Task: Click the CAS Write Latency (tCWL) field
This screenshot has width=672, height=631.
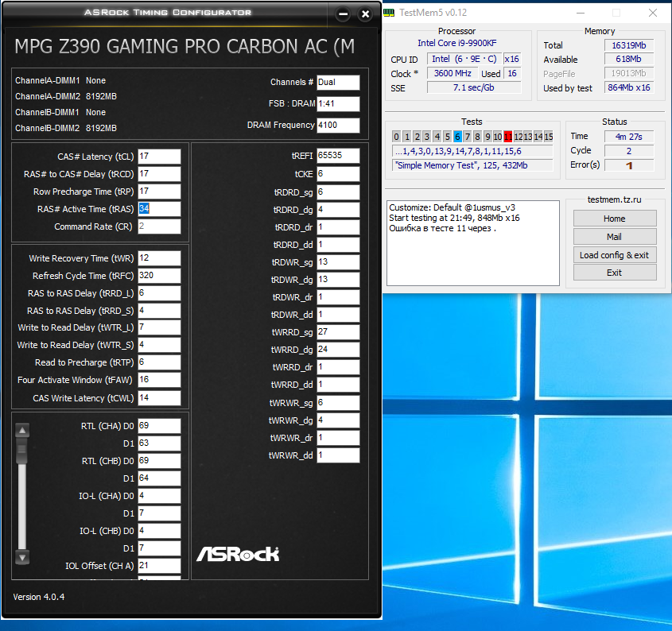Action: coord(159,398)
